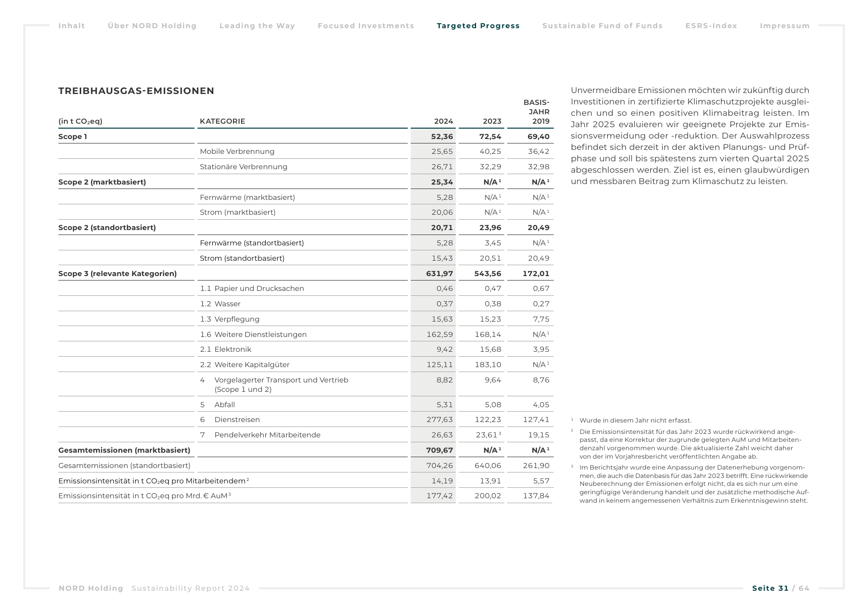Jump to the ESRS-Index section
Image resolution: width=868 pixels, height=614 pixels.
pos(711,26)
